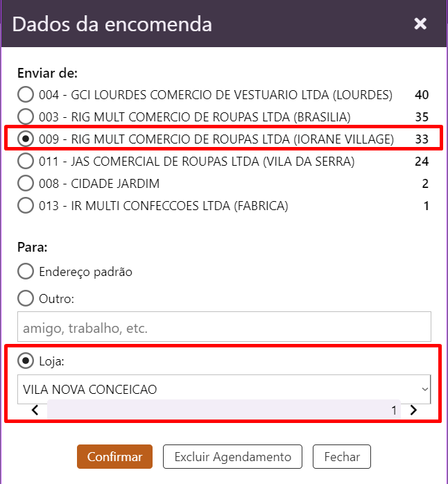Image resolution: width=448 pixels, height=484 pixels.
Task: Select store 004 - GCI LOURDES radio button
Action: pos(26,95)
